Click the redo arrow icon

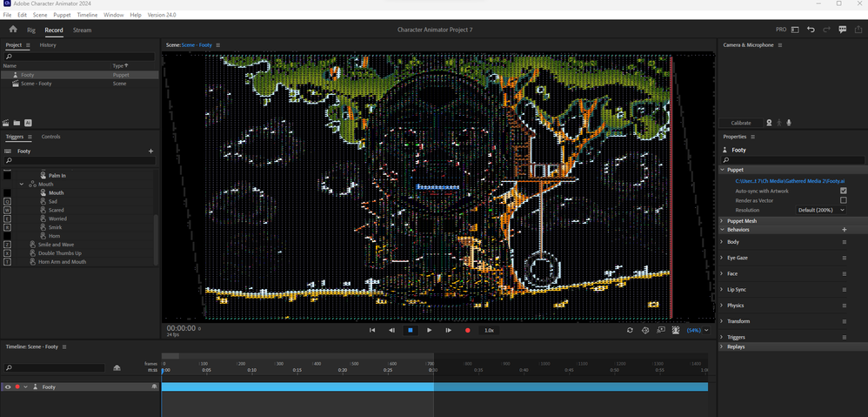(826, 30)
